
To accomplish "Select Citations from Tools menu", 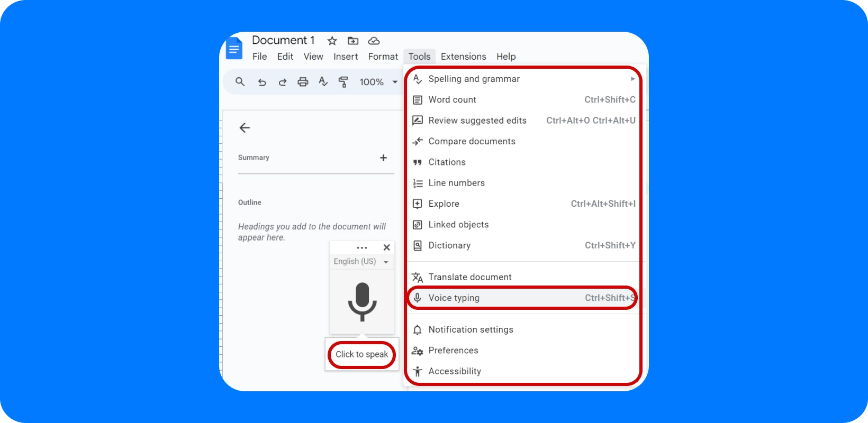I will [524, 162].
